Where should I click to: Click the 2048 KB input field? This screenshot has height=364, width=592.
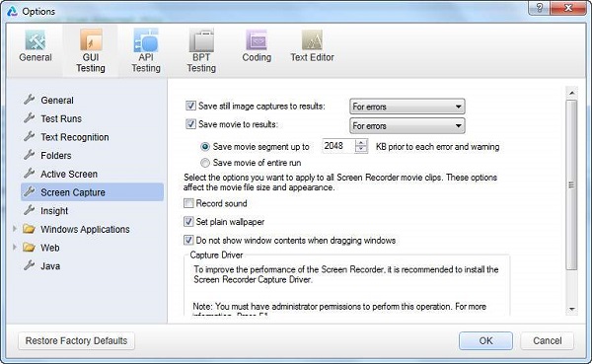[x=338, y=146]
